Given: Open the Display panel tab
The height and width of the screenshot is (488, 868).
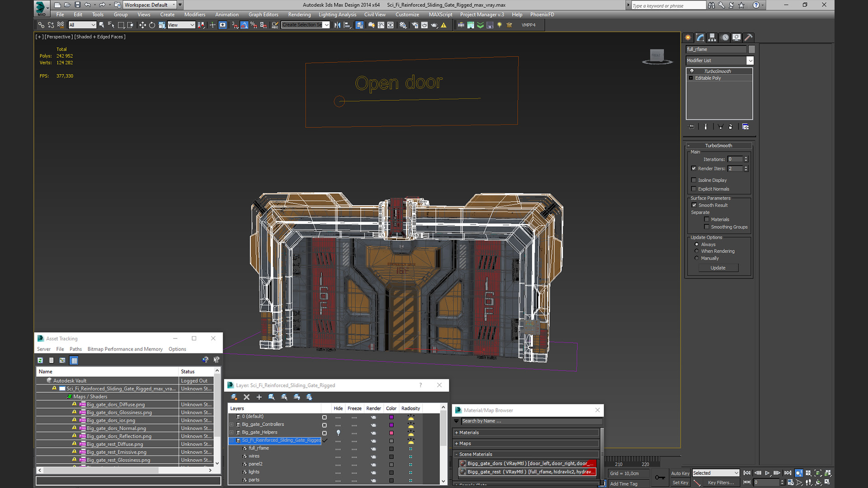Looking at the screenshot, I should [x=736, y=38].
